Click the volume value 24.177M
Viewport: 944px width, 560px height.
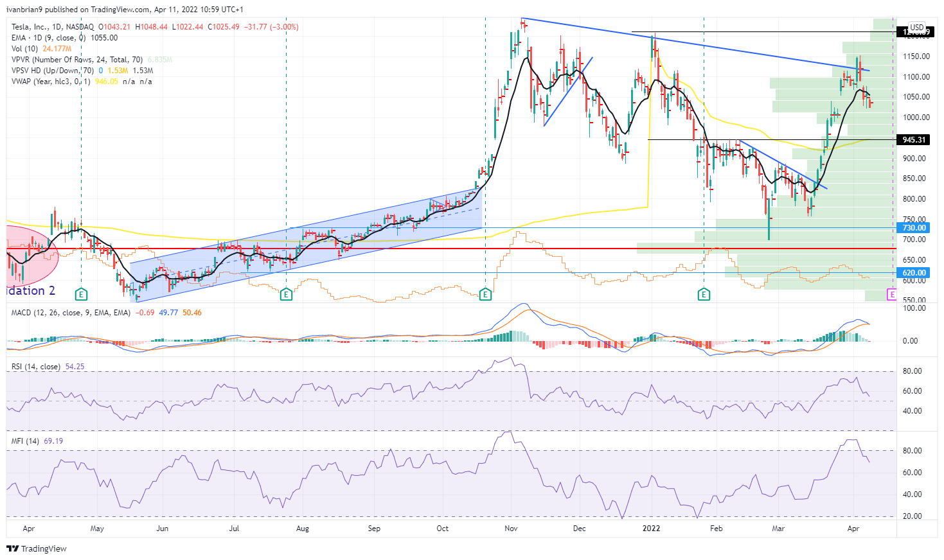[x=57, y=49]
